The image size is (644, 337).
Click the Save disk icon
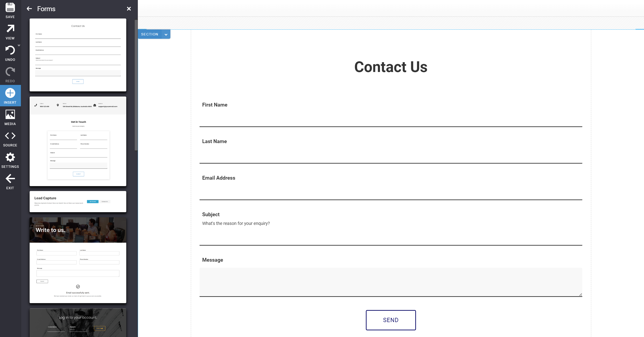(x=10, y=8)
